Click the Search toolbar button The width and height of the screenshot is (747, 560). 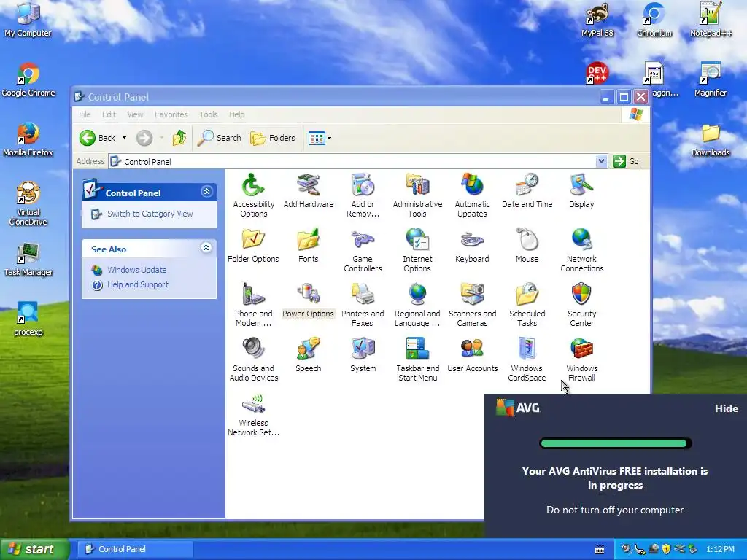pos(219,138)
